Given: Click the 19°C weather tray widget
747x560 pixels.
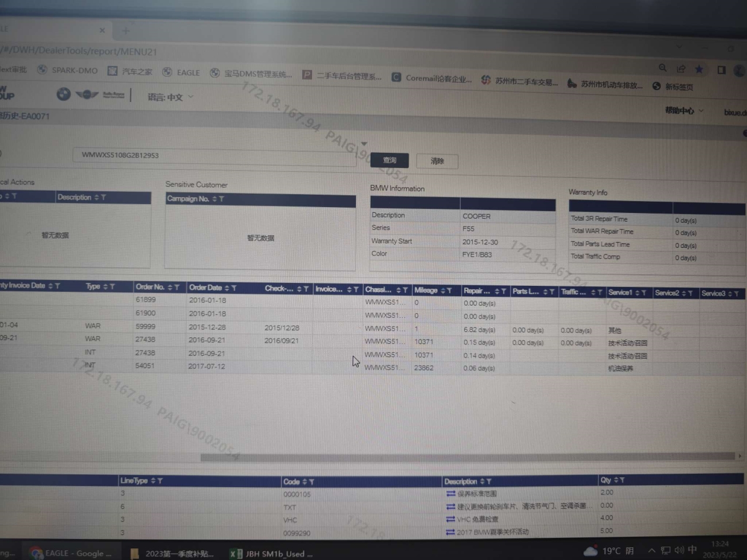Looking at the screenshot, I should (x=609, y=551).
